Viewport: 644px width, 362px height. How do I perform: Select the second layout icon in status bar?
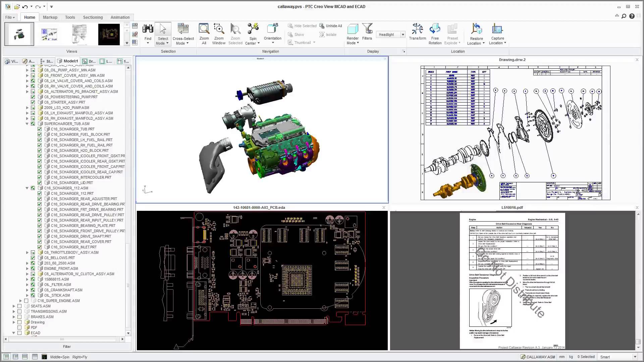(x=15, y=357)
